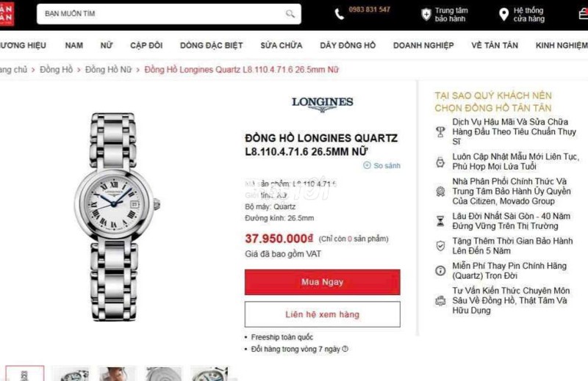
Task: Open the shopping cart icon
Action: click(583, 14)
